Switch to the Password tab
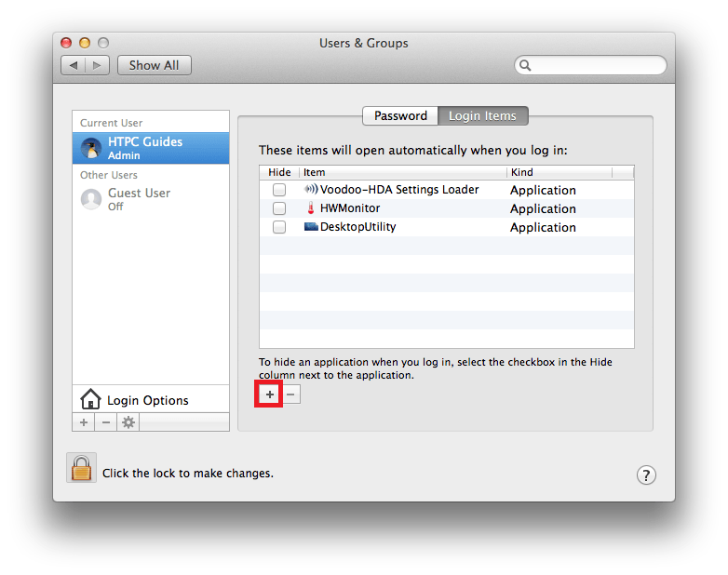The image size is (728, 575). tap(400, 116)
